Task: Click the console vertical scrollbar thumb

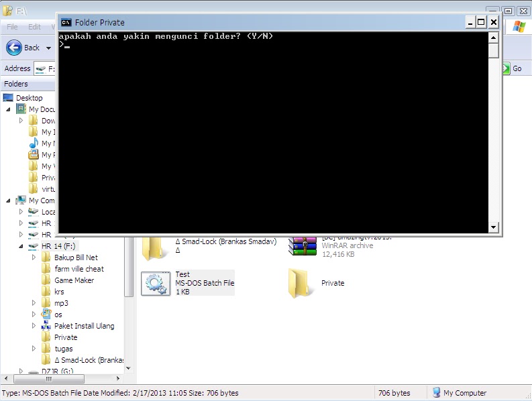Action: click(493, 50)
